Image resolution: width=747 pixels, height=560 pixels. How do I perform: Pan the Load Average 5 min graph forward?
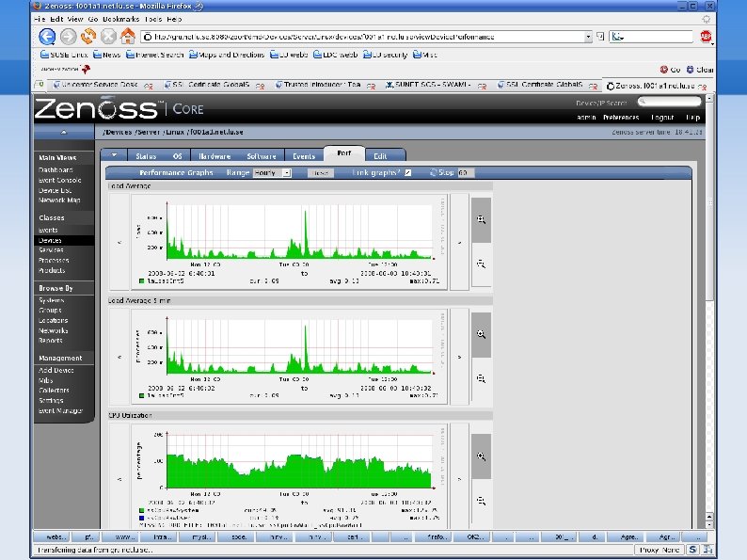(460, 357)
